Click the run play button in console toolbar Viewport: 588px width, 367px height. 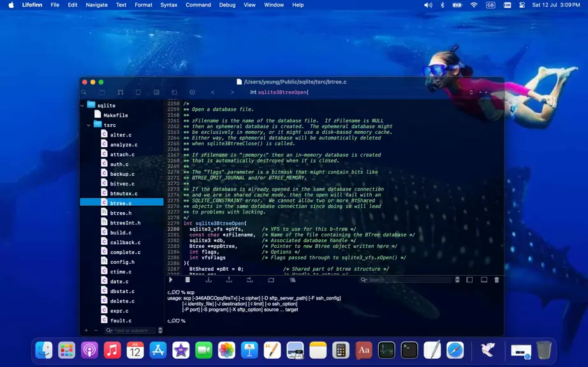(171, 280)
